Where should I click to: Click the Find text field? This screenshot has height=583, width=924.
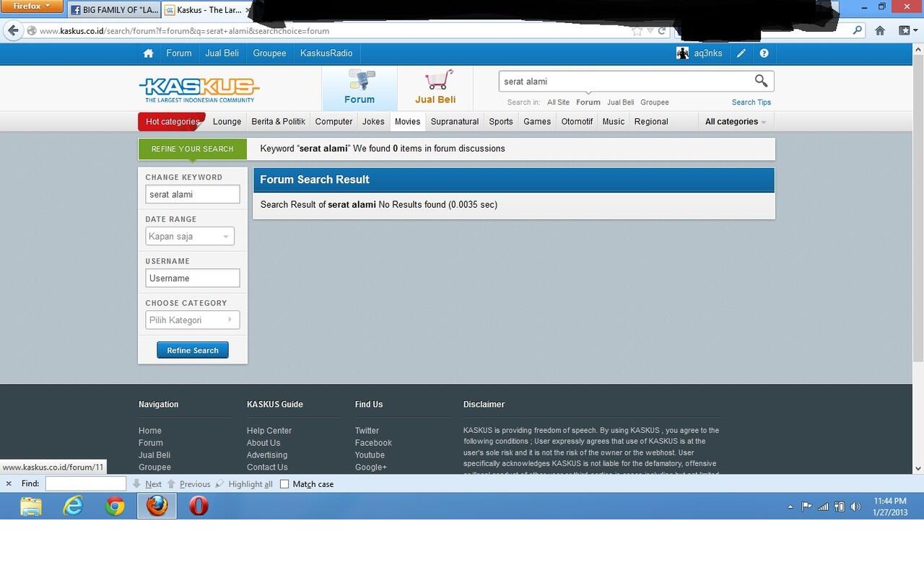pos(86,484)
